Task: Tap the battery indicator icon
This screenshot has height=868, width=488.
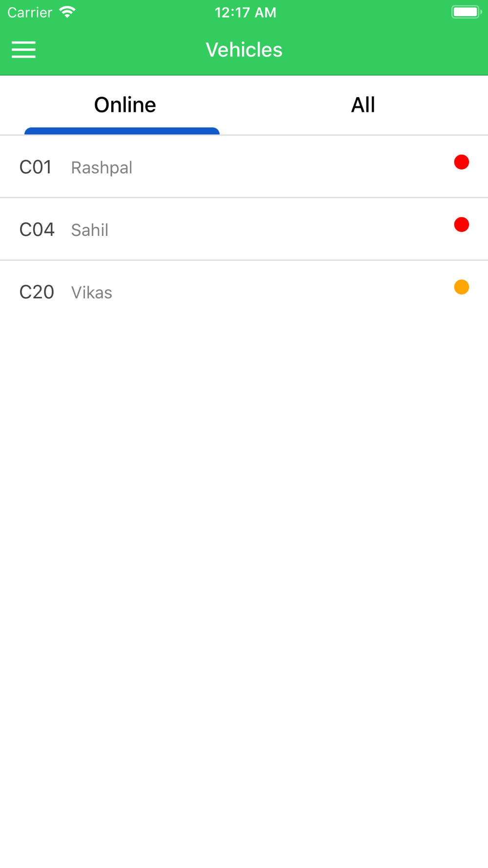Action: (x=466, y=12)
